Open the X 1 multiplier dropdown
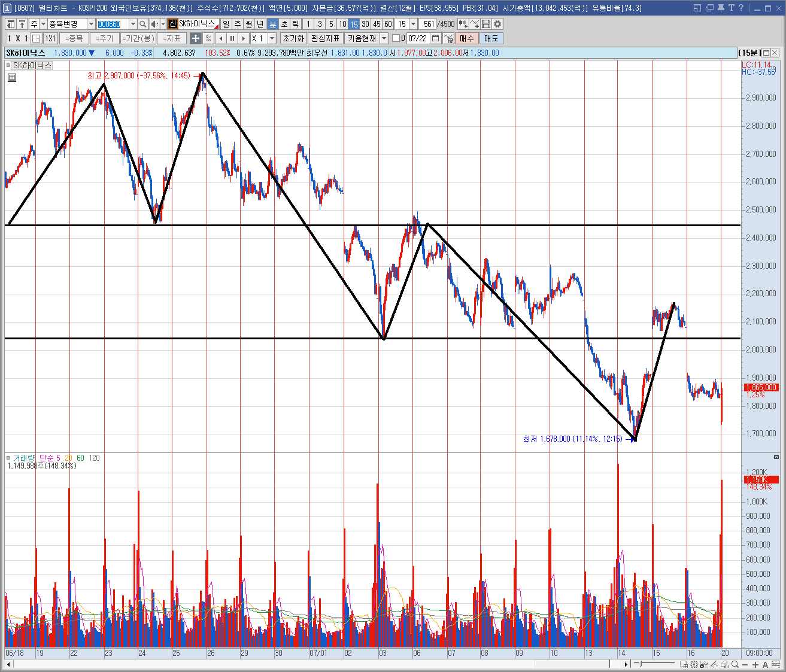 point(272,38)
